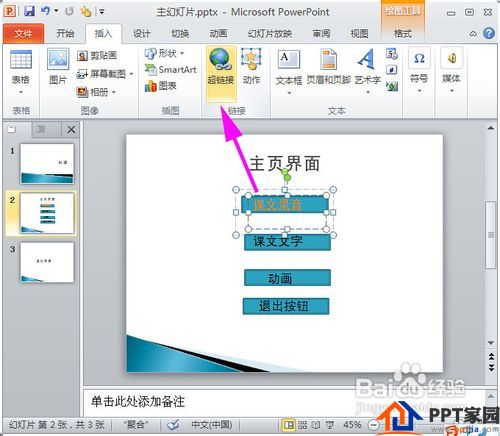Click the Undo arrow icon
Image resolution: width=500 pixels, height=436 pixels.
click(x=45, y=11)
